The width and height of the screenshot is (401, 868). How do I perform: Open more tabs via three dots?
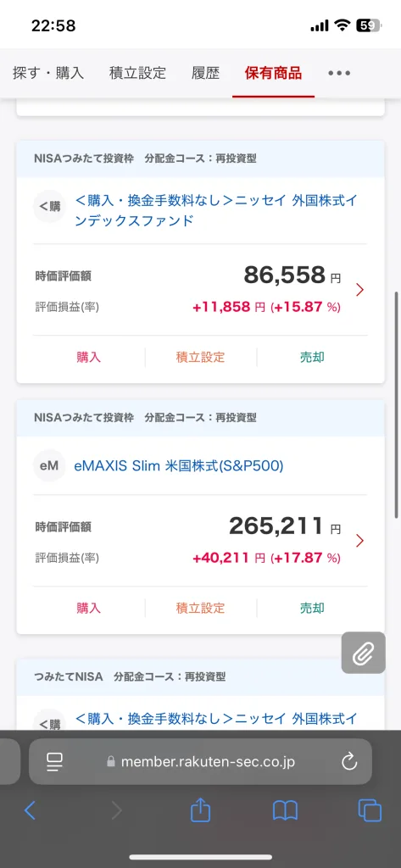click(x=339, y=73)
